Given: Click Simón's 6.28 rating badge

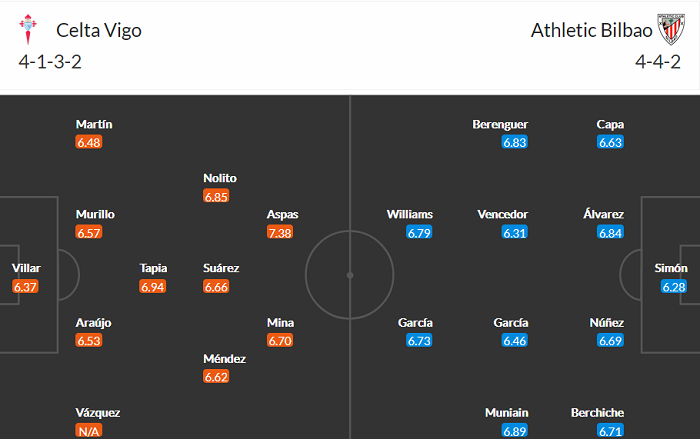Looking at the screenshot, I should [x=674, y=287].
